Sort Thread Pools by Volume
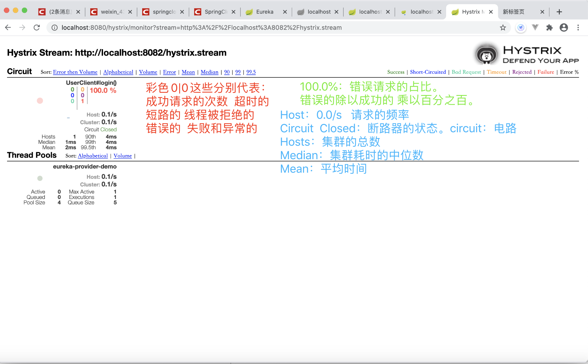The image size is (588, 364). tap(123, 156)
